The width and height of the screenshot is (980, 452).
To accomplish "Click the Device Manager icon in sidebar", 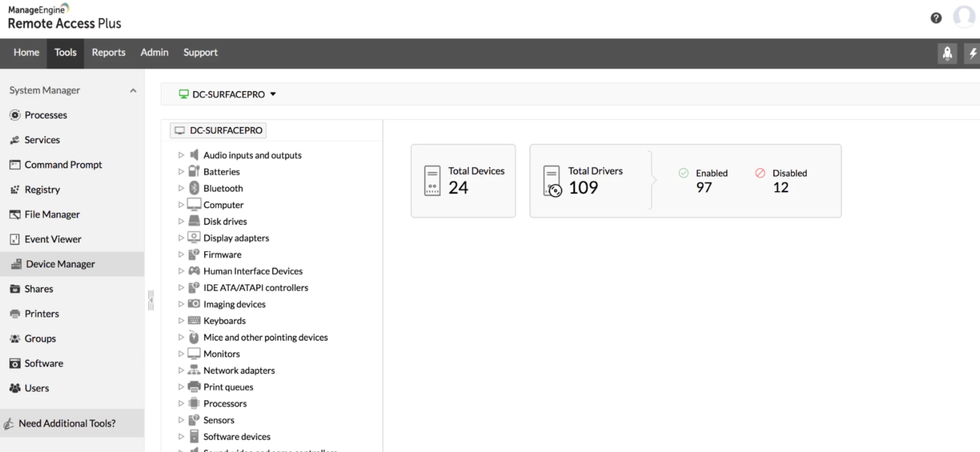I will click(x=16, y=264).
